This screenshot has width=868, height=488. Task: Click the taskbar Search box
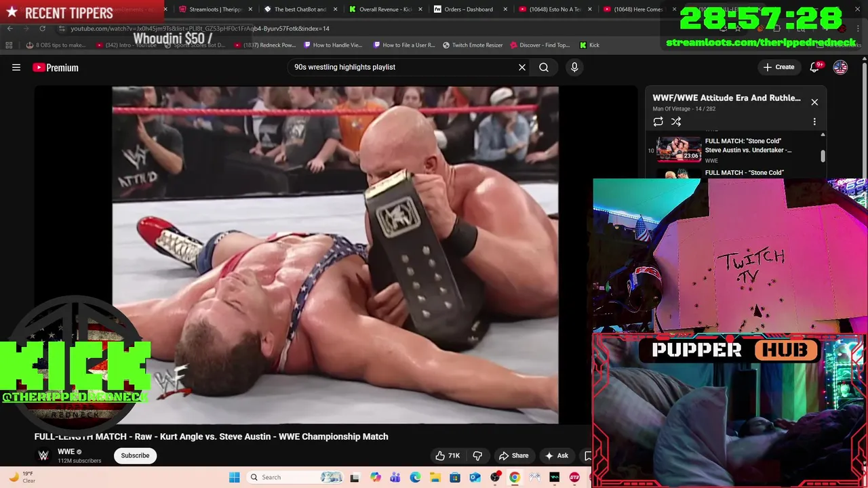[x=296, y=477]
